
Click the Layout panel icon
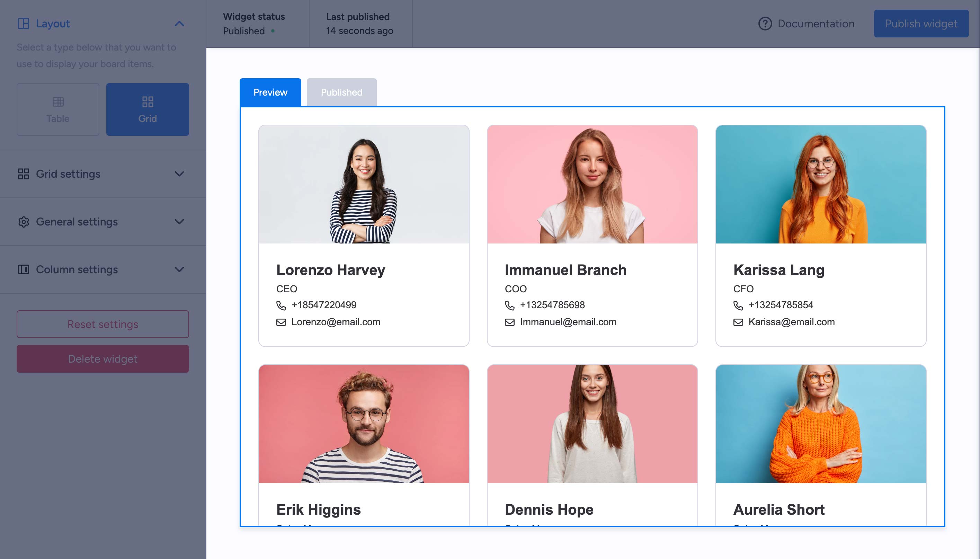pyautogui.click(x=24, y=24)
